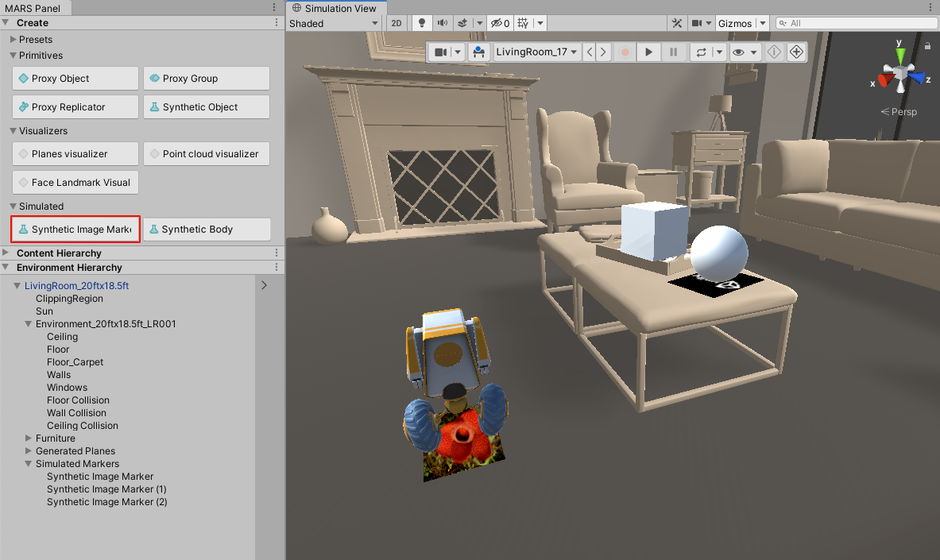
Task: Switch to the MARS Panel tab
Action: (x=36, y=8)
